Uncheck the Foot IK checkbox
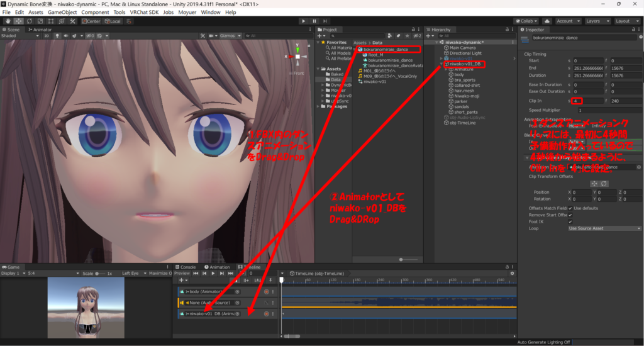Image resolution: width=644 pixels, height=346 pixels. [570, 221]
